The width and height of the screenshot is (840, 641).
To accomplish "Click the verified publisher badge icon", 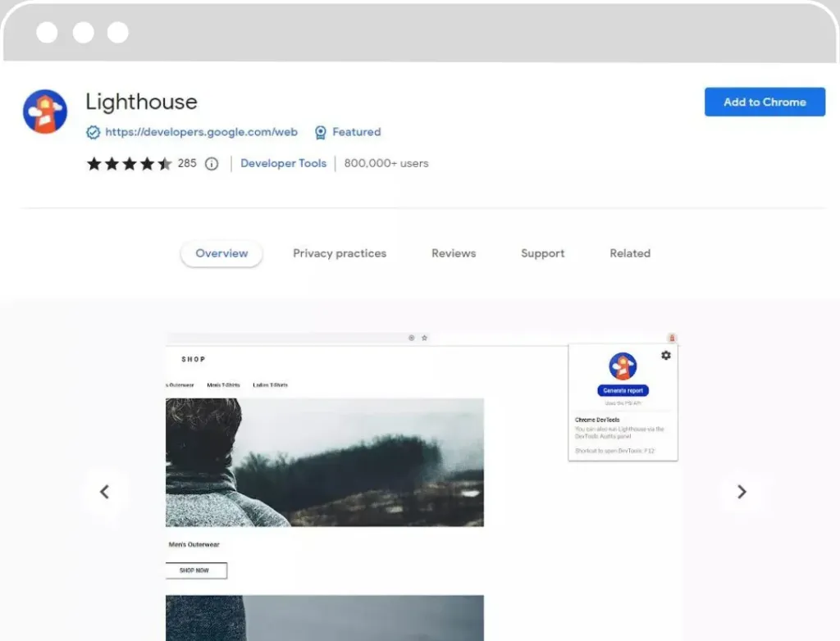I will coord(94,132).
